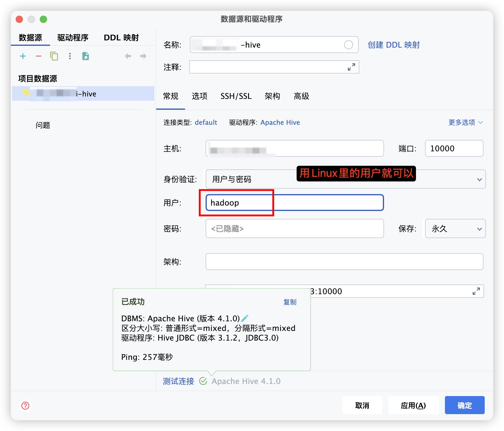The image size is (504, 431).
Task: Open the 高级 settings tab
Action: pyautogui.click(x=301, y=96)
